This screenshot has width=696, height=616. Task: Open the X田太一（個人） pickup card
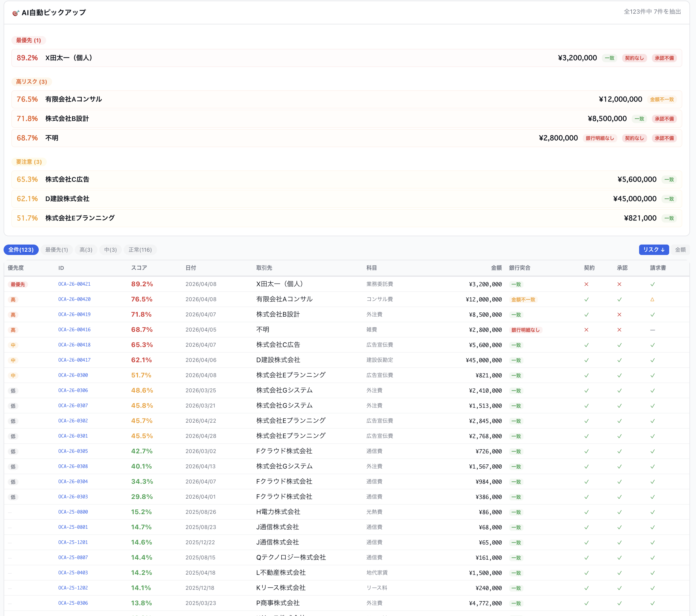tap(347, 58)
